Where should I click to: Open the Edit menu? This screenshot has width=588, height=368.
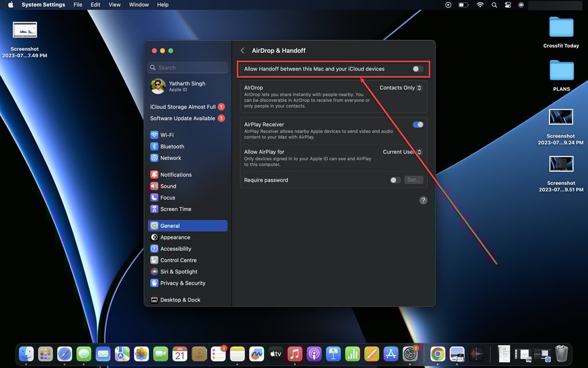pos(95,5)
